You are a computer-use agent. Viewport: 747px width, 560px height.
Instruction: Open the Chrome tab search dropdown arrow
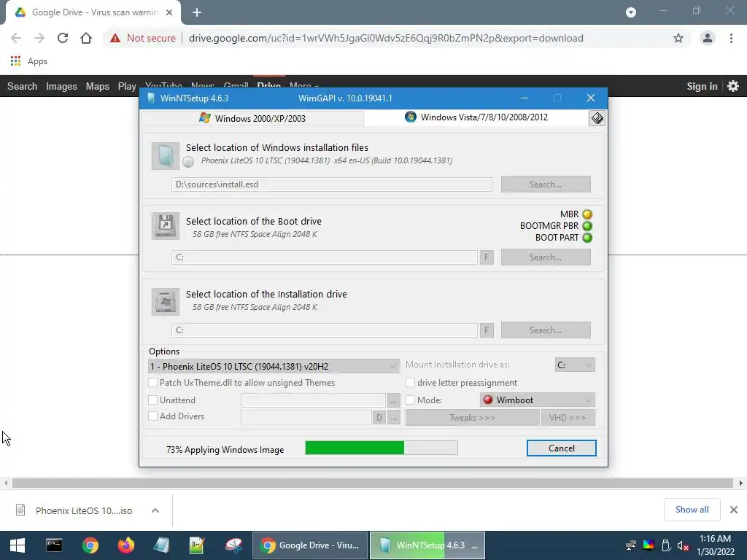pos(631,12)
